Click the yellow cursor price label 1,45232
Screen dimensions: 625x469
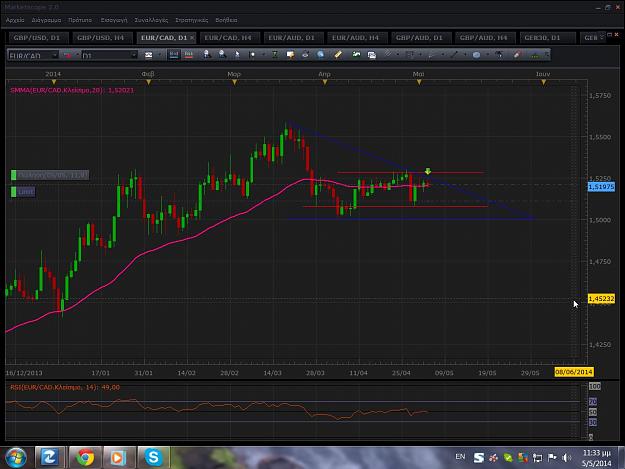click(601, 298)
